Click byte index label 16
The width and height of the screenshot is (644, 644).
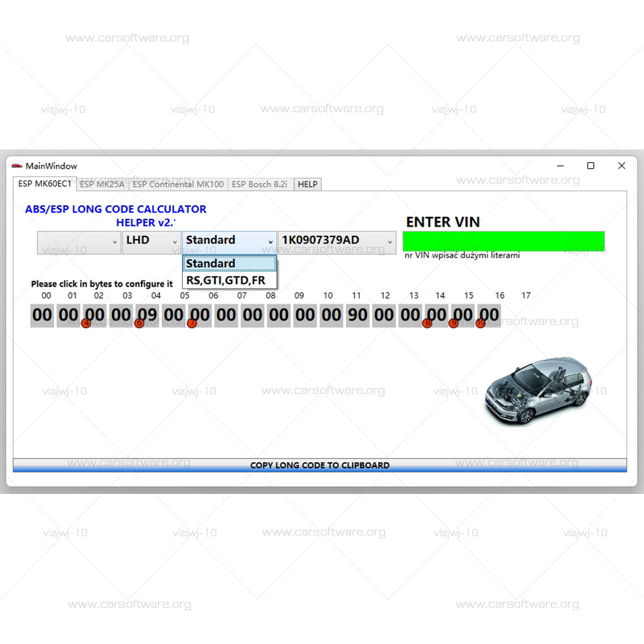(x=500, y=296)
